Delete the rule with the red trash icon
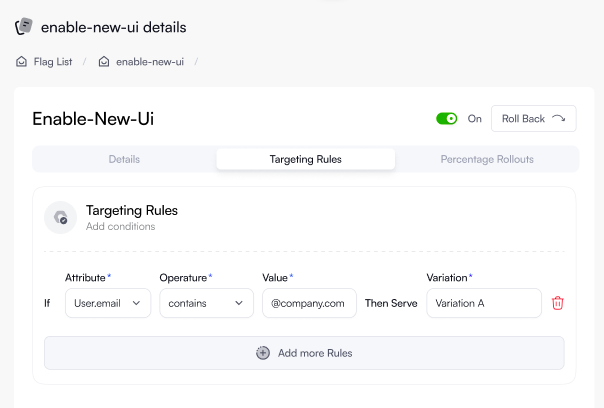This screenshot has height=408, width=604. [x=558, y=303]
